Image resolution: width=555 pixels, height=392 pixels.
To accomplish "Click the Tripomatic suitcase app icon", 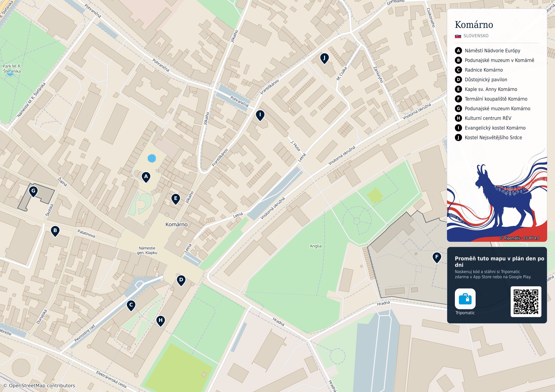I will tap(465, 299).
